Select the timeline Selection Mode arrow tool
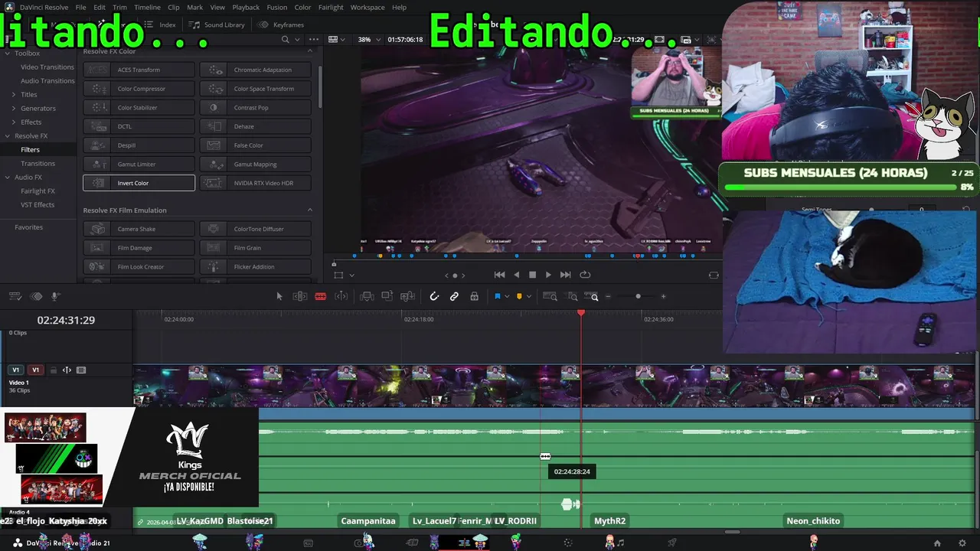Image resolution: width=980 pixels, height=551 pixels. point(279,296)
